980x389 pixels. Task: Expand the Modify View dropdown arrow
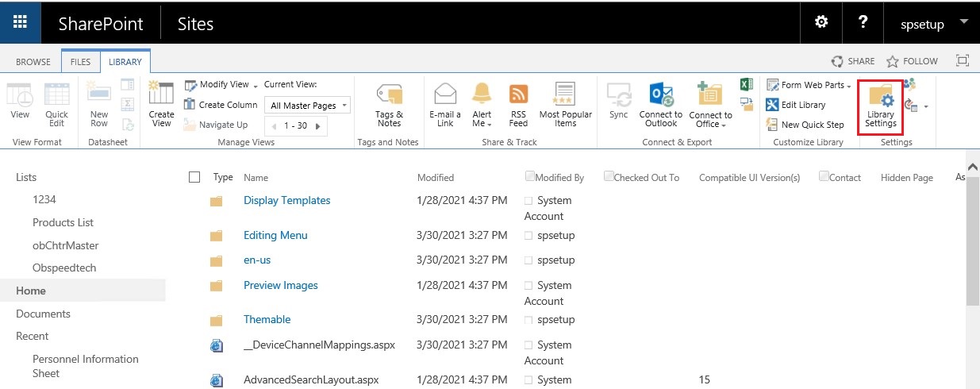tap(254, 85)
